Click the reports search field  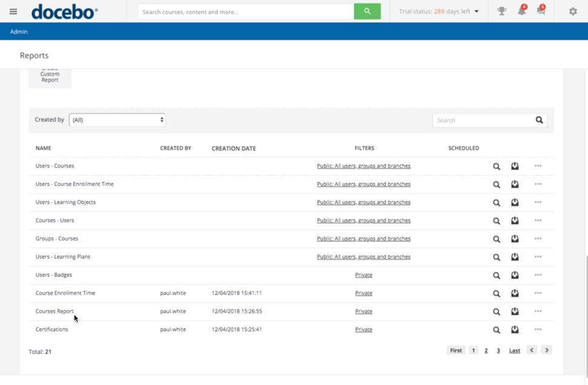tap(483, 120)
